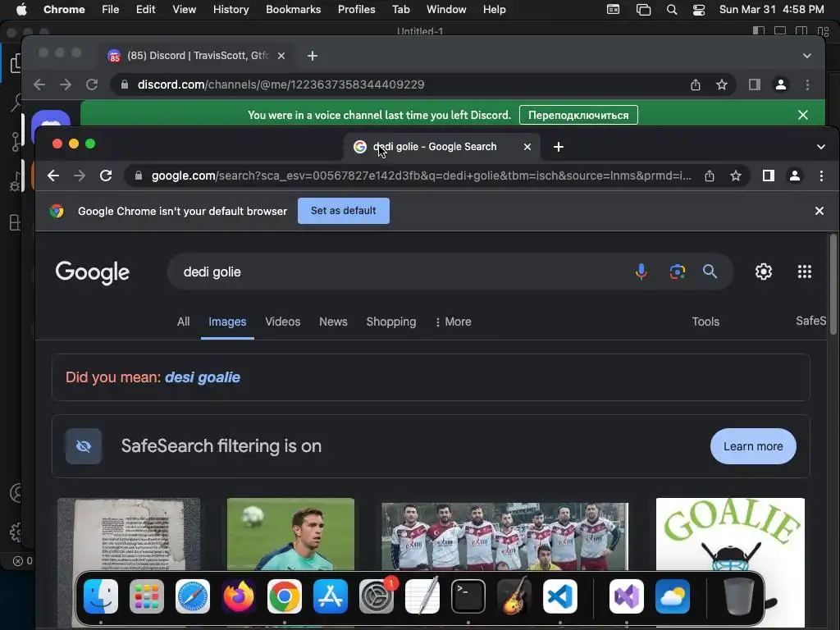Reload the Discord page in back window
Viewport: 840px width, 630px height.
coord(92,84)
